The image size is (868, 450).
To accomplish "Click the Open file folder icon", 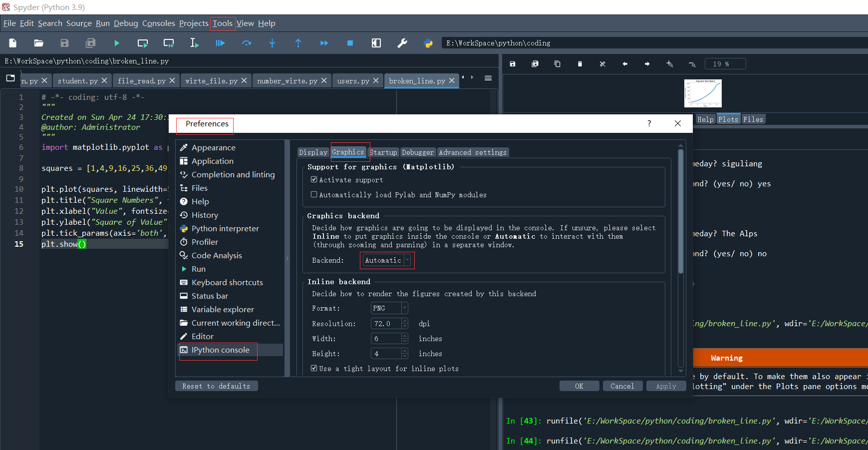I will [x=39, y=43].
